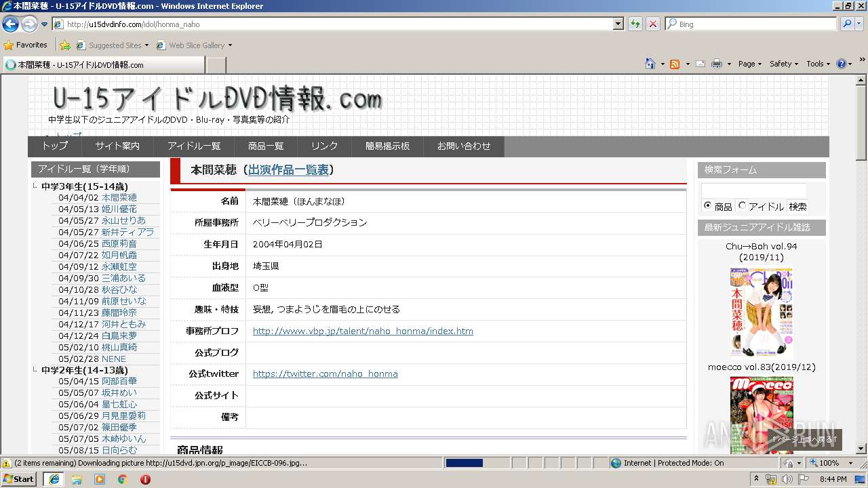Image resolution: width=868 pixels, height=488 pixels.
Task: Click the Read Mail icon
Action: (x=700, y=64)
